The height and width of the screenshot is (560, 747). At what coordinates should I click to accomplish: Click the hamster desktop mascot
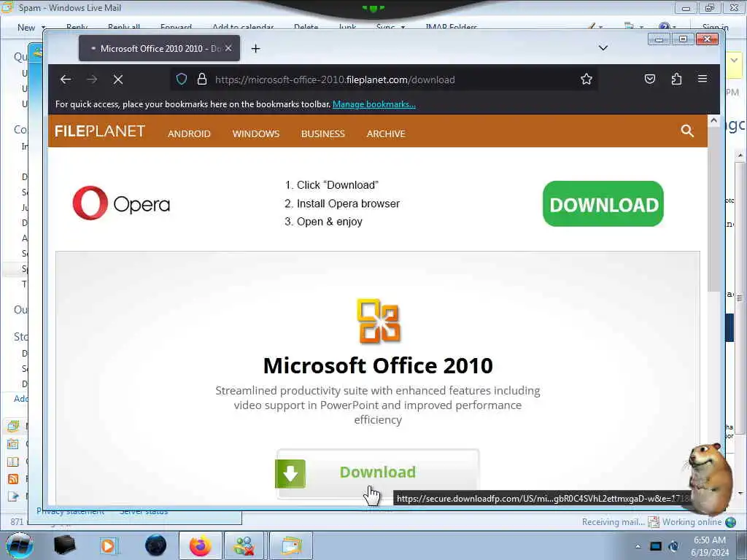click(709, 478)
